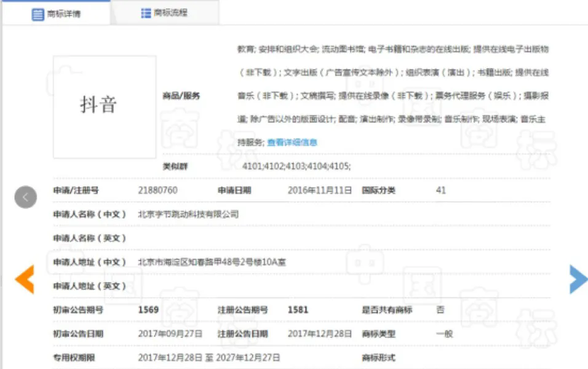
Task: Click the gray circular back button
Action: pos(25,197)
